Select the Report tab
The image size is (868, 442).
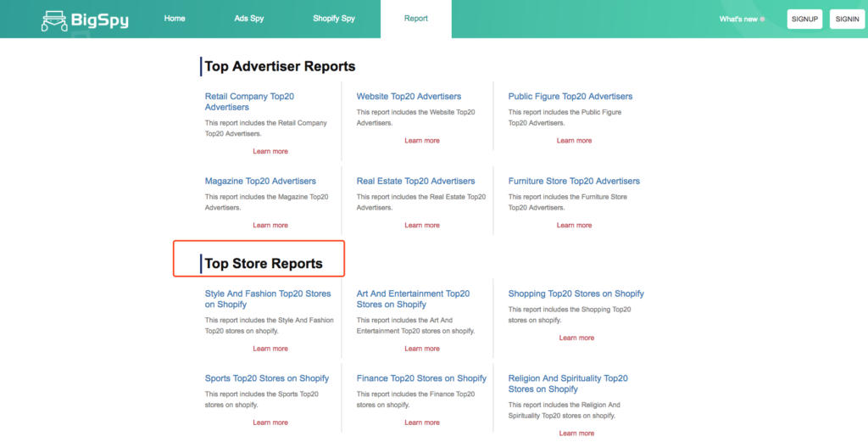(415, 19)
